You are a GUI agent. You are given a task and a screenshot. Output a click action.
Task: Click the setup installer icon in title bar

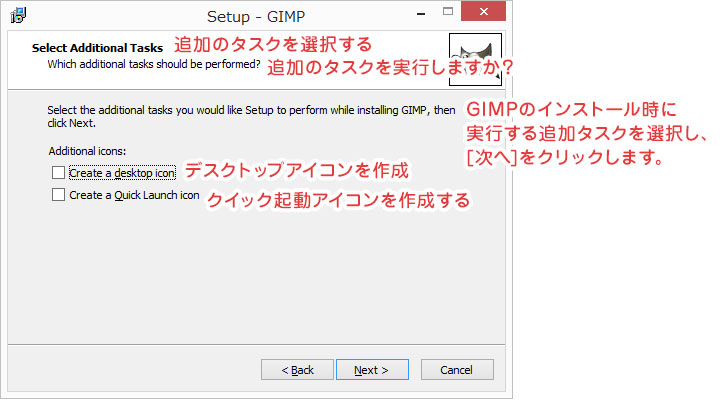click(18, 15)
